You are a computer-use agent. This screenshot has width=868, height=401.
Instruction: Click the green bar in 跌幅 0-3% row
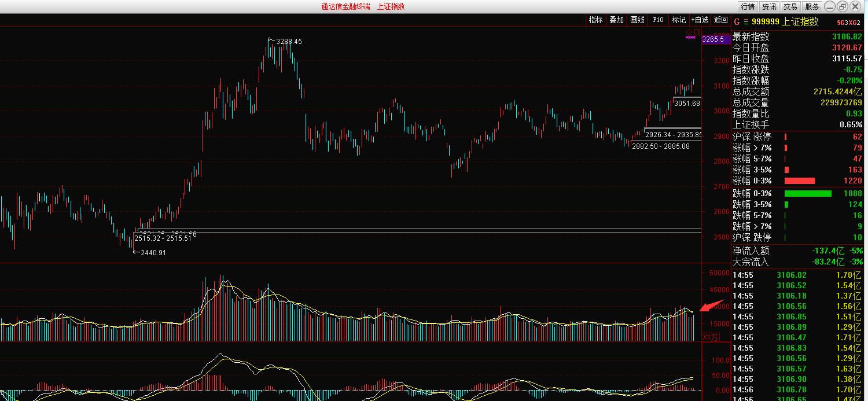(808, 193)
